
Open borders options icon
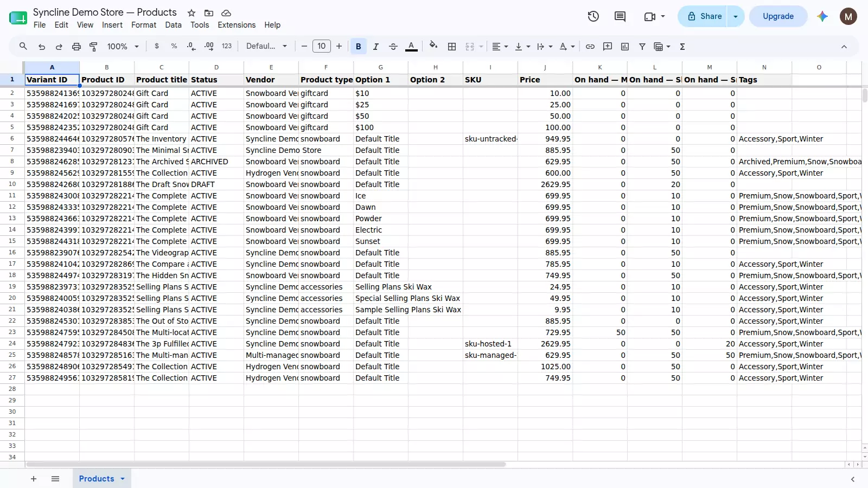pos(452,47)
